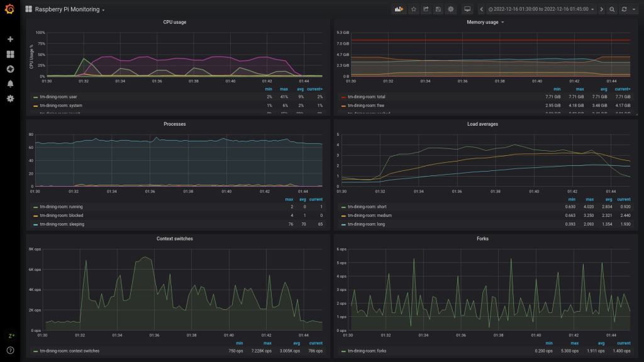The width and height of the screenshot is (644, 362).
Task: Click the total series red color swatch
Action: coord(343,97)
